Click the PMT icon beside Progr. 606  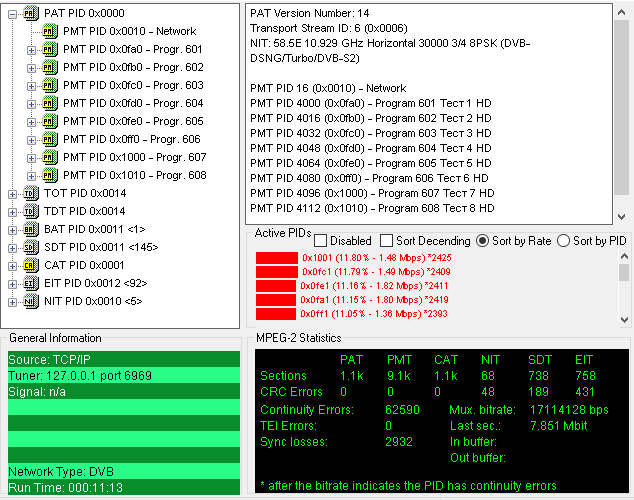point(50,139)
